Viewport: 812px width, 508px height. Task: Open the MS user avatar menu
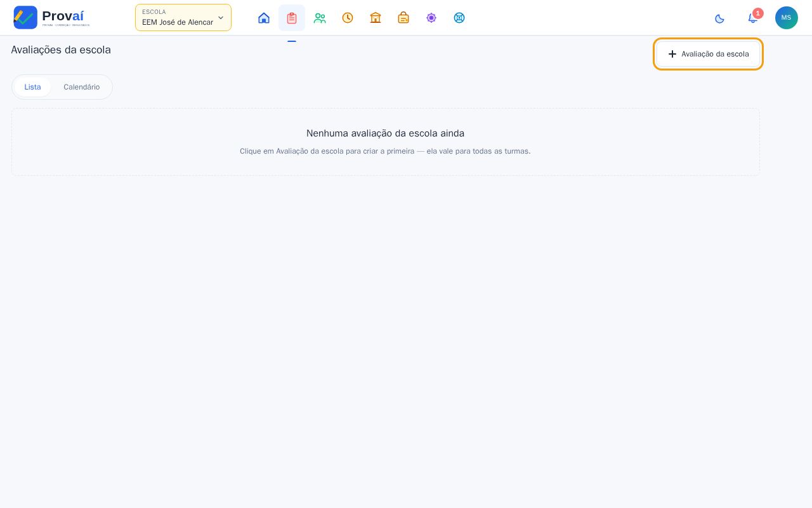(787, 18)
